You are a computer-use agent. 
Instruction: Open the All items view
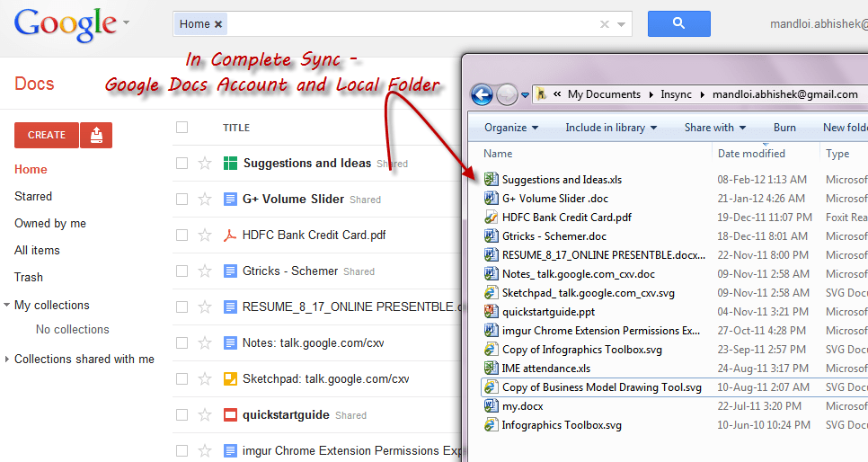coord(37,251)
